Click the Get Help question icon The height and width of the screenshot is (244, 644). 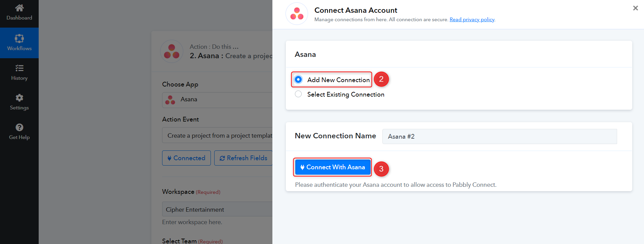coord(20,127)
